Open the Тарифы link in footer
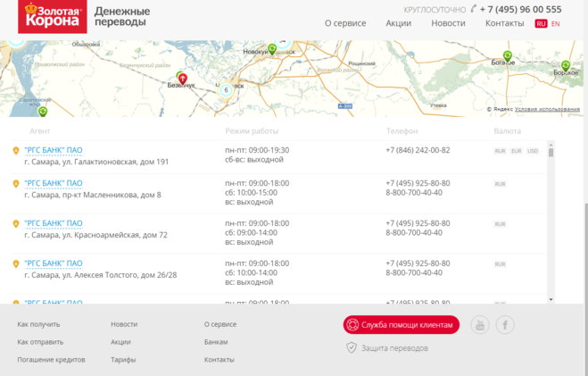The width and height of the screenshot is (588, 376). click(123, 359)
